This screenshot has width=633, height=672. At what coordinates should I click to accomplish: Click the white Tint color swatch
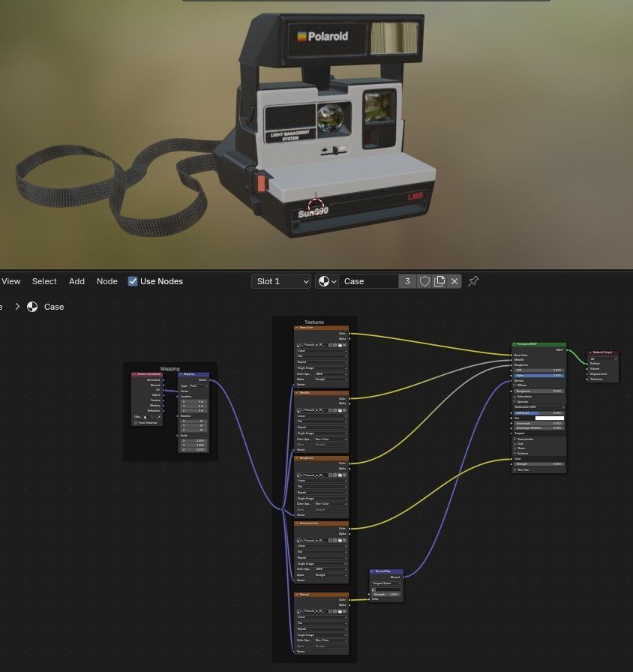click(550, 418)
